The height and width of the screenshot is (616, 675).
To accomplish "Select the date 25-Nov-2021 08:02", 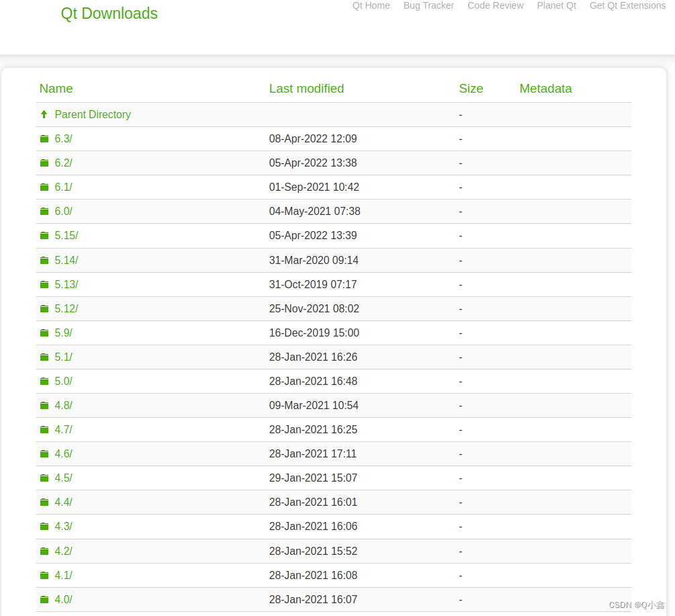I will [314, 308].
